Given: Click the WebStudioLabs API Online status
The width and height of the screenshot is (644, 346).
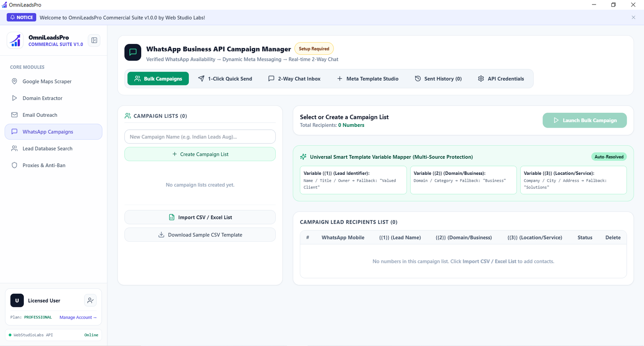Looking at the screenshot, I should (x=53, y=335).
